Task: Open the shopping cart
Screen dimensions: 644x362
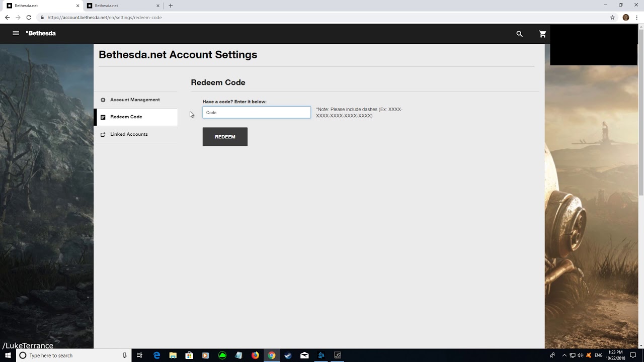Action: coord(542,34)
